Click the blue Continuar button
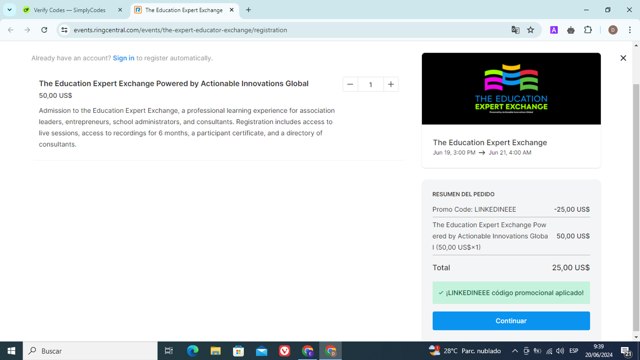The height and width of the screenshot is (360, 640). pyautogui.click(x=511, y=321)
